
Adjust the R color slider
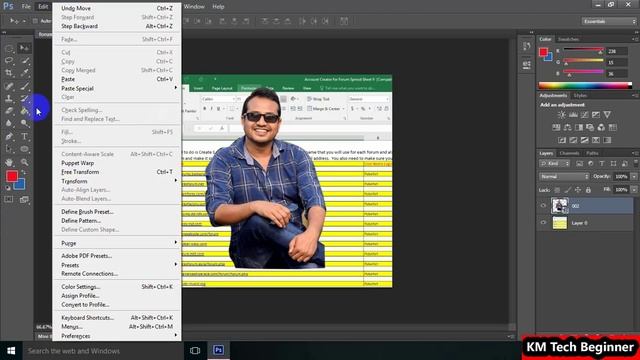coord(584,51)
